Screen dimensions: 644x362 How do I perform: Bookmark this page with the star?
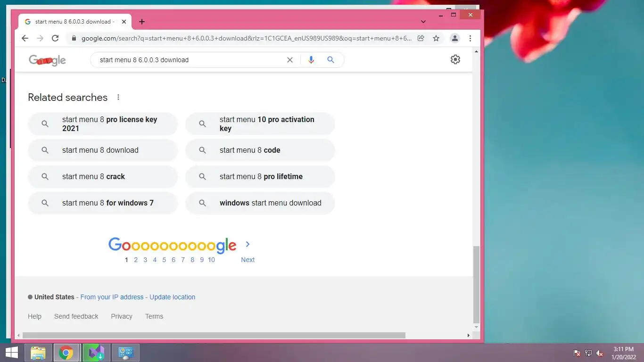pyautogui.click(x=436, y=39)
